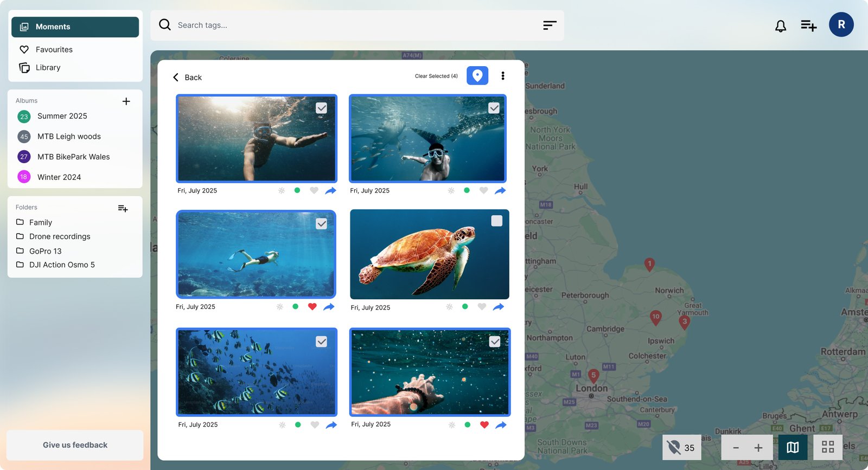Click the notification bell icon
This screenshot has width=868, height=470.
(780, 26)
